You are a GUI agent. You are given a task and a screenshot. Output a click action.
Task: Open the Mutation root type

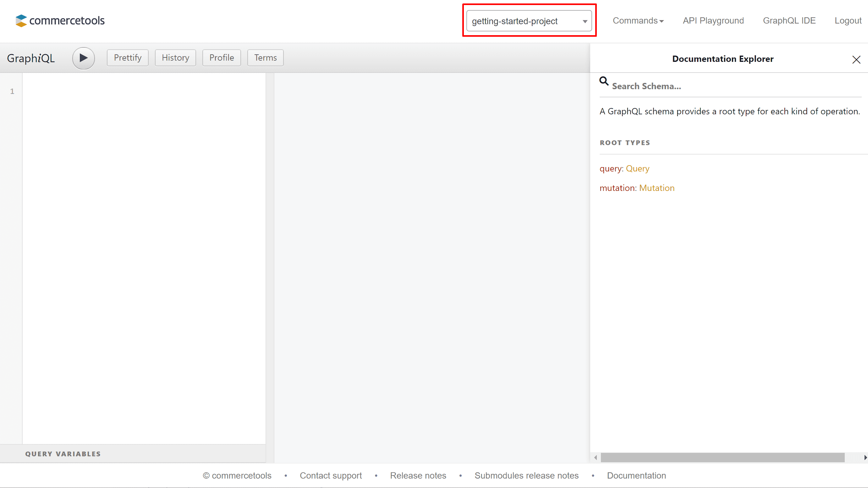click(656, 188)
